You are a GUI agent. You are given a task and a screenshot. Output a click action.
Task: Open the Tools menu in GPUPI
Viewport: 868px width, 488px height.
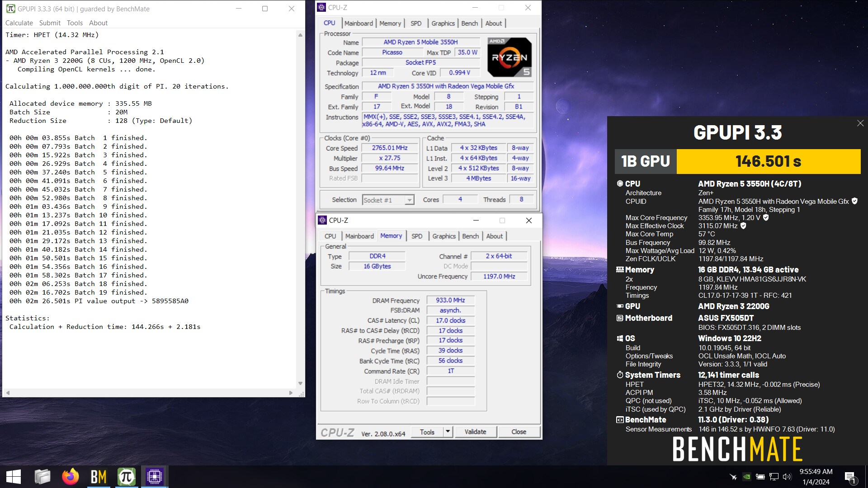pyautogui.click(x=75, y=23)
